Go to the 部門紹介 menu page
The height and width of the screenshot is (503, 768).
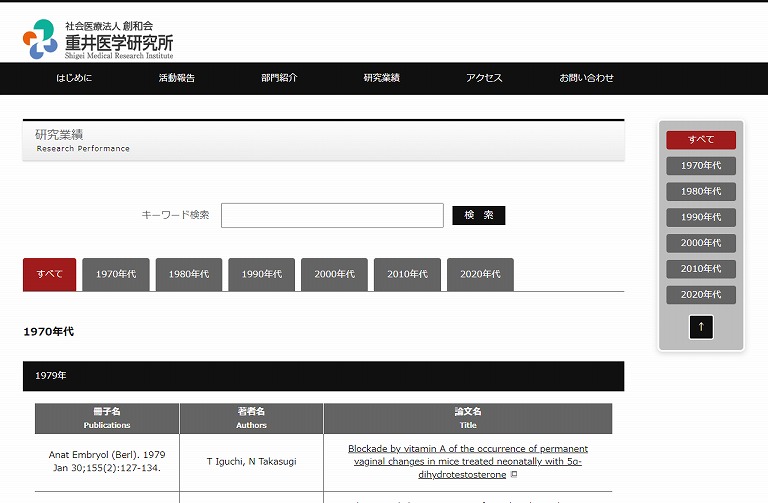[x=279, y=78]
